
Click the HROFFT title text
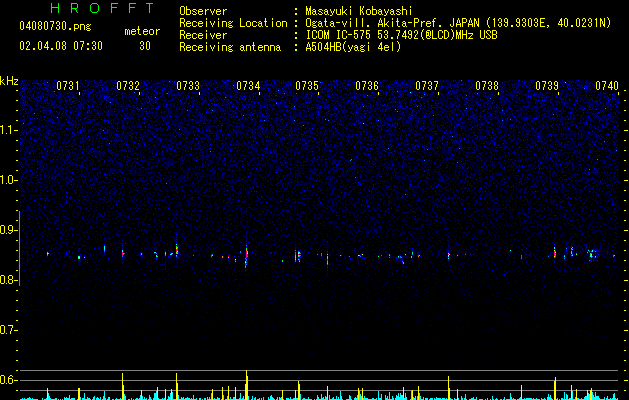[x=103, y=8]
